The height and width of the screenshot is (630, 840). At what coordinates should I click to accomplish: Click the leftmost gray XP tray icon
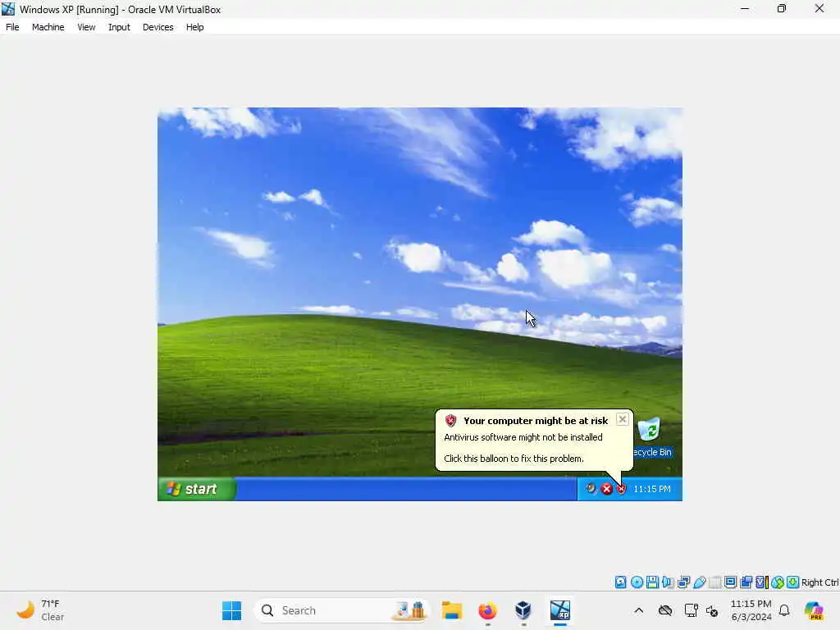pyautogui.click(x=591, y=489)
